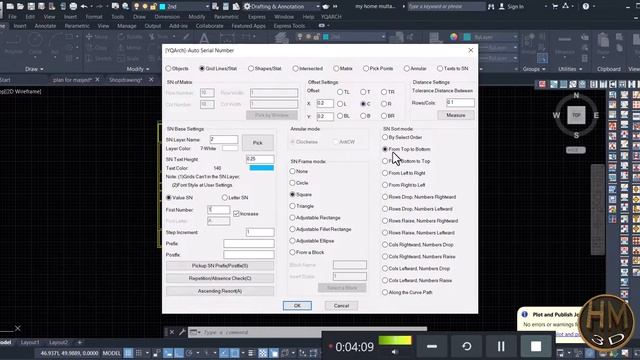The height and width of the screenshot is (360, 640).
Task: Click the TOP face of the ViewCube
Action: point(576,115)
